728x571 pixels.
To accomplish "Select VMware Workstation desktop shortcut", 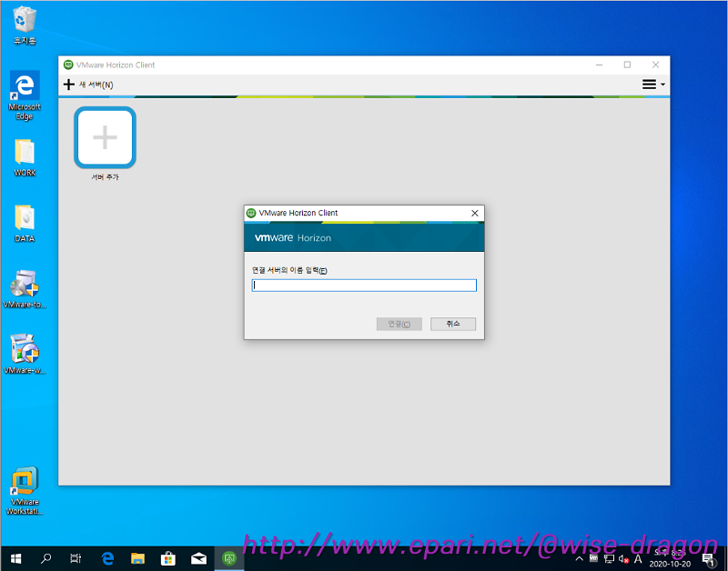I will pyautogui.click(x=25, y=491).
